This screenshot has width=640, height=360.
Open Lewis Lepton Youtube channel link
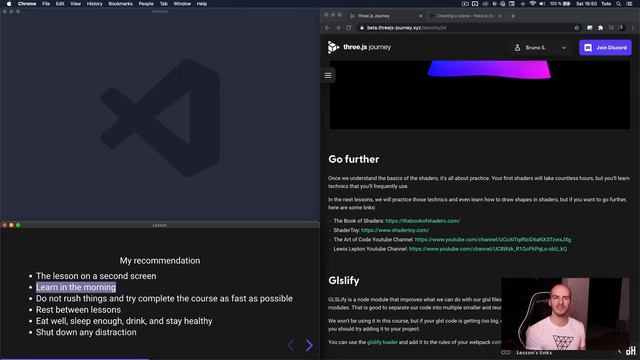(x=488, y=249)
